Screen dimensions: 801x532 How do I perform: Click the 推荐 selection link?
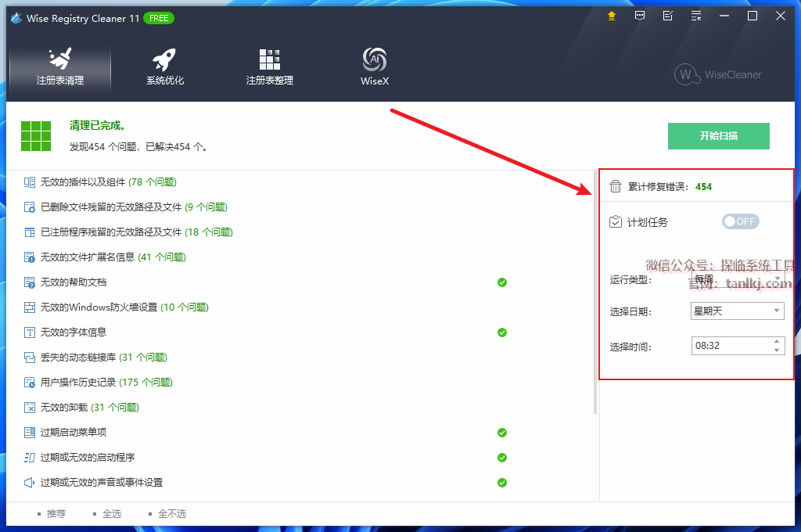click(56, 513)
